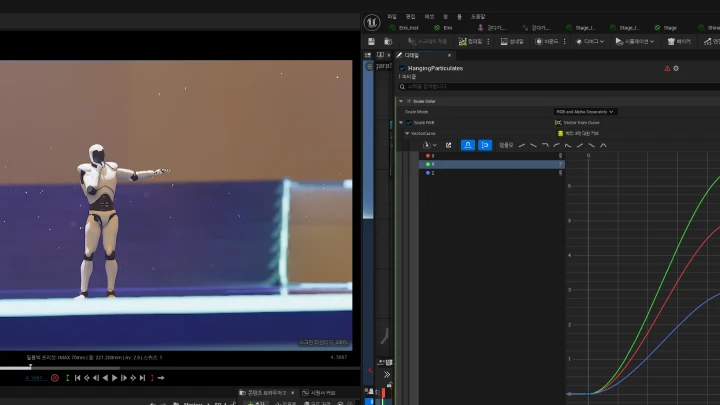Apply the first linear ramp-up curve template
Image resolution: width=720 pixels, height=405 pixels.
522,145
